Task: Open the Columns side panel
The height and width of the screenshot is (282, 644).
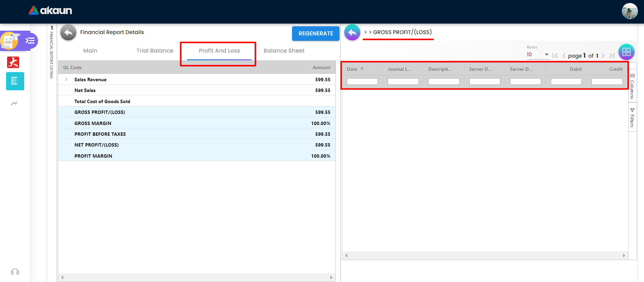Action: tap(632, 86)
